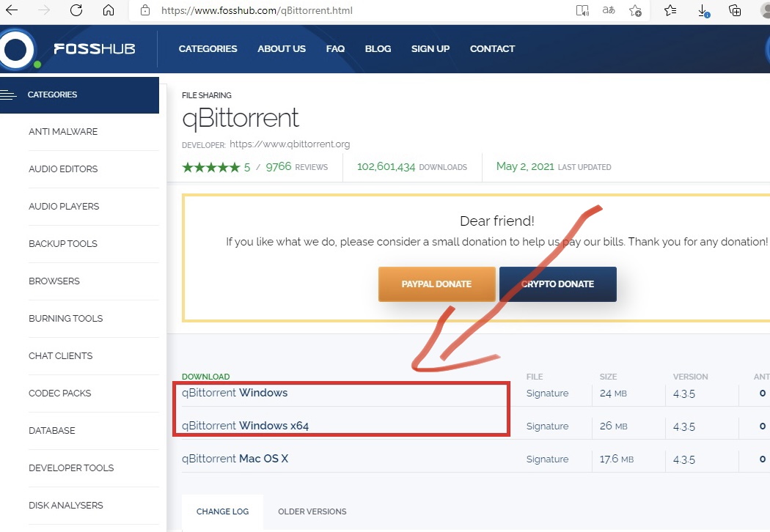Click the browser forward arrow

[44, 10]
